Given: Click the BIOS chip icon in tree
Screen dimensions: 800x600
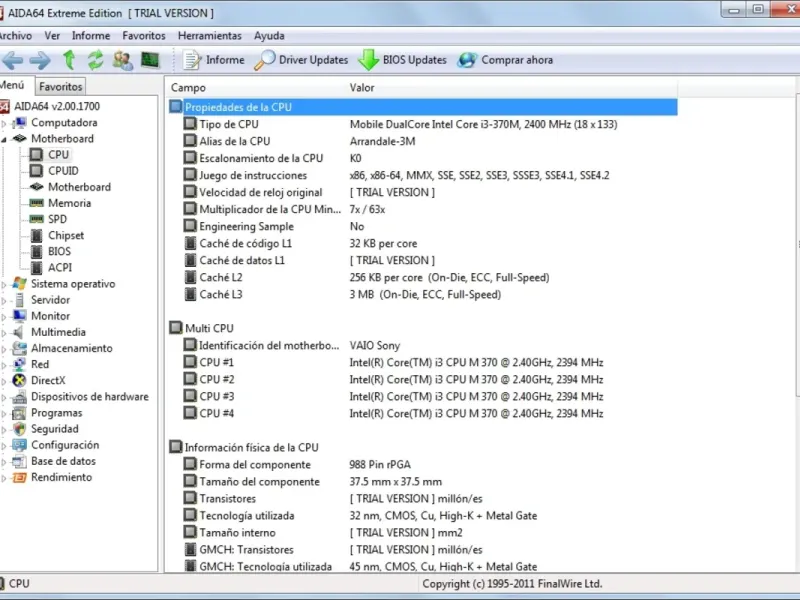Looking at the screenshot, I should pyautogui.click(x=36, y=252).
